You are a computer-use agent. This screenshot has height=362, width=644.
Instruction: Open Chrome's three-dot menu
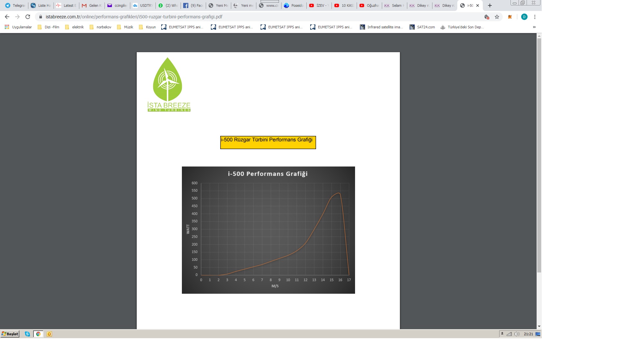coord(535,17)
